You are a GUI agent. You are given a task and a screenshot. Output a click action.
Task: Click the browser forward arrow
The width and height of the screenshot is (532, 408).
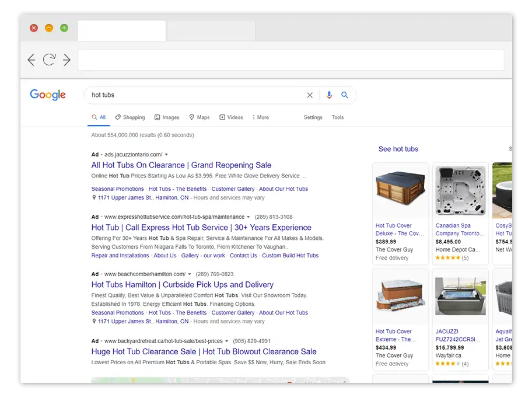tap(67, 60)
